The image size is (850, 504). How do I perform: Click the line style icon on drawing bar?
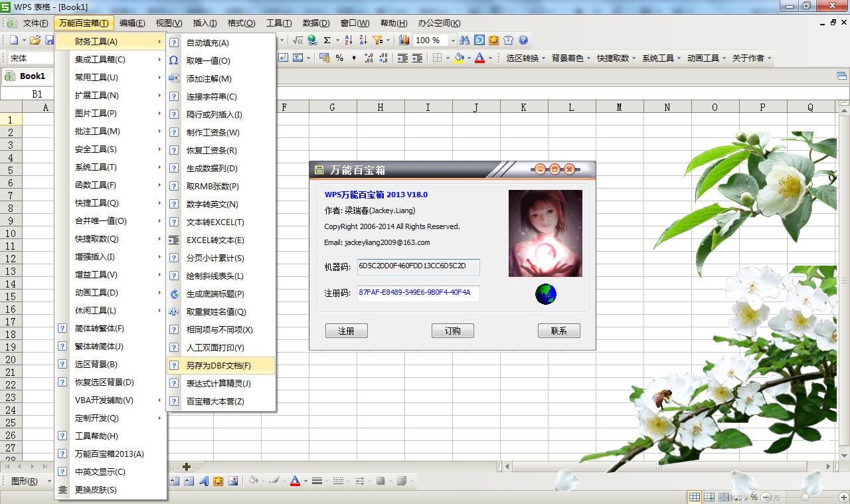click(317, 481)
